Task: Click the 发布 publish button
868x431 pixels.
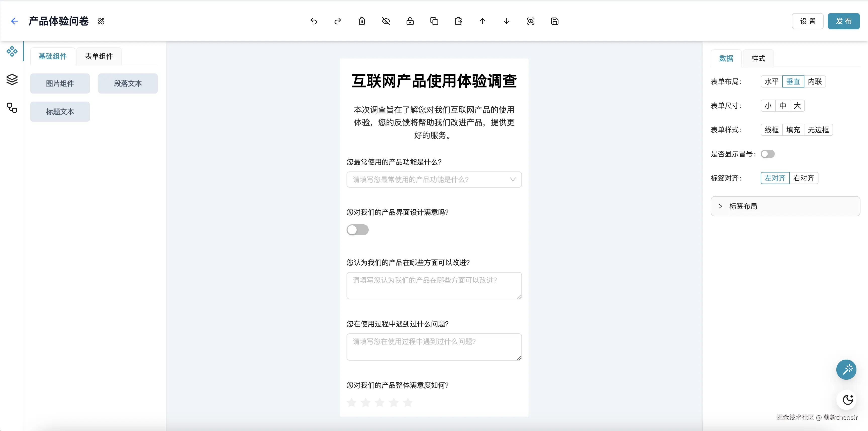Action: 843,21
